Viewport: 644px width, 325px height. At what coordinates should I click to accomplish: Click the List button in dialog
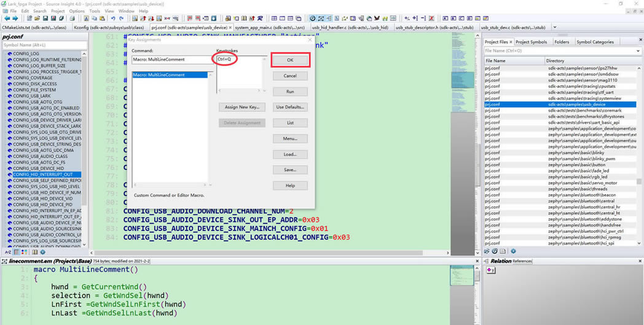click(x=290, y=123)
